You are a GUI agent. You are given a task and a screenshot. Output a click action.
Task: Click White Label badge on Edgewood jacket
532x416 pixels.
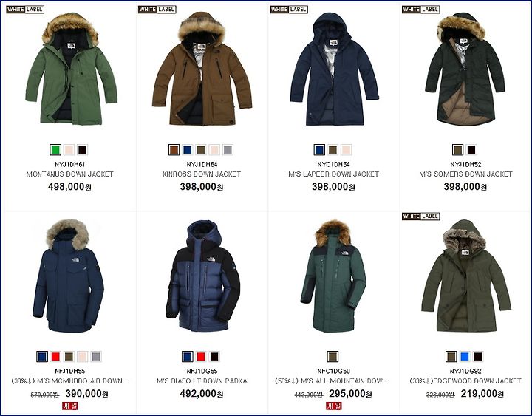click(x=421, y=216)
